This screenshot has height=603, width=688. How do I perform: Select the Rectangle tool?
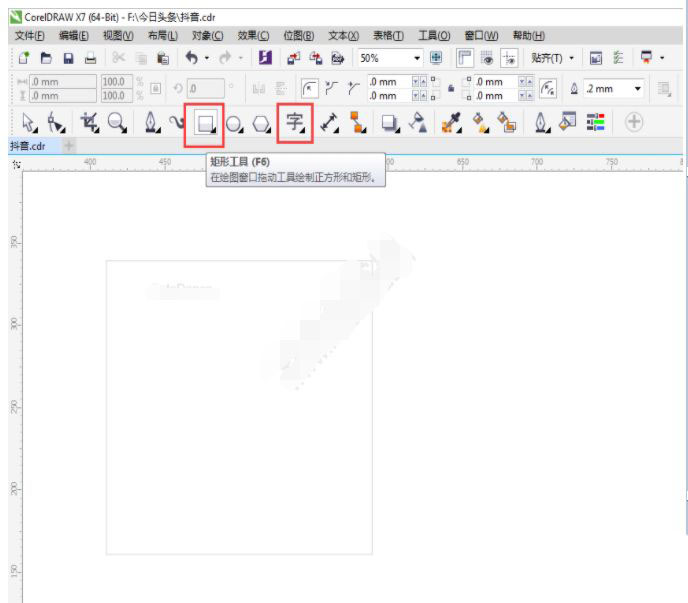tap(206, 123)
